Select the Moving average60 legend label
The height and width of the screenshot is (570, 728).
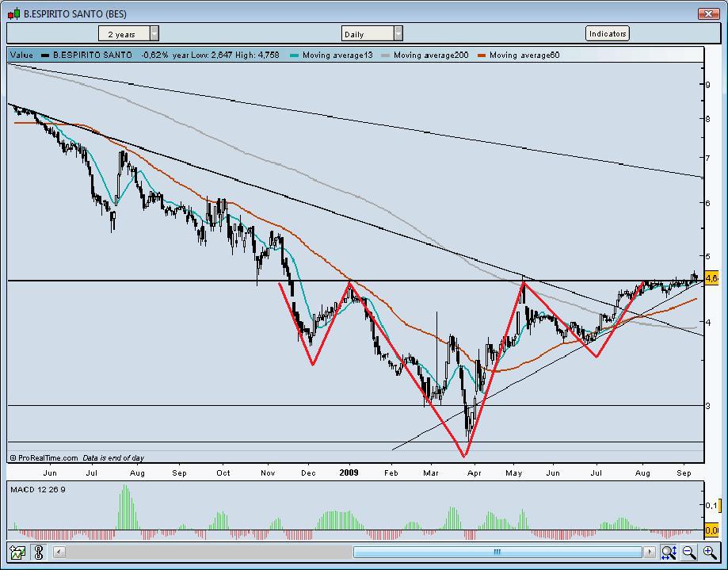524,55
